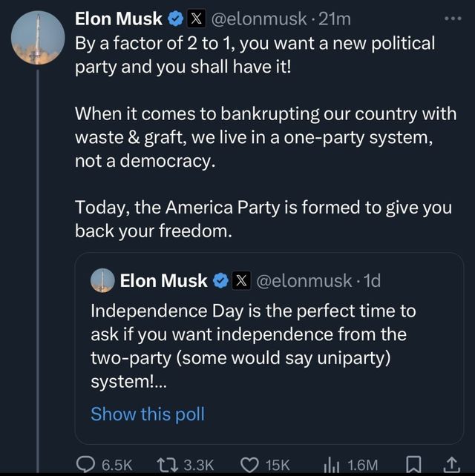This screenshot has height=476, width=475.
Task: Click "Show this poll" link
Action: click(147, 414)
